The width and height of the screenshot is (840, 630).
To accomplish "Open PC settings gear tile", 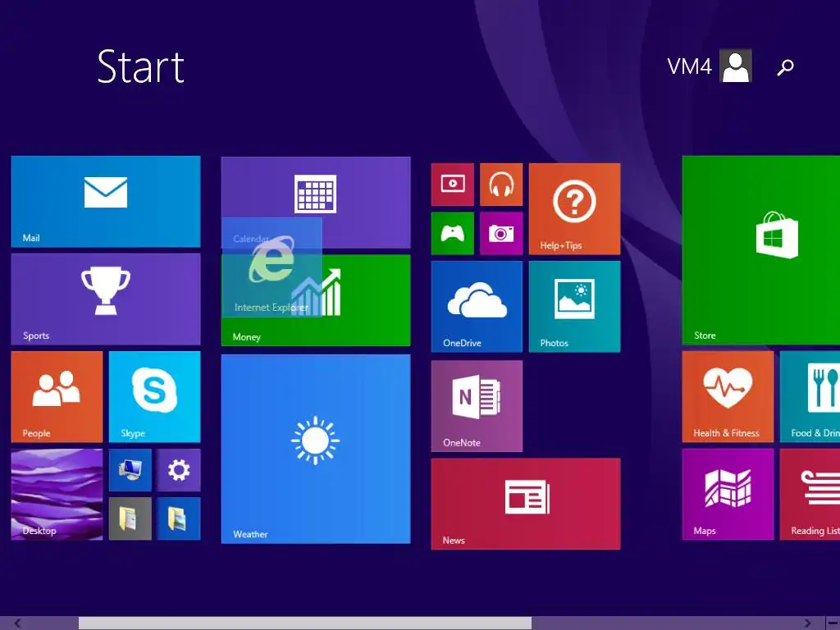I will pyautogui.click(x=179, y=470).
